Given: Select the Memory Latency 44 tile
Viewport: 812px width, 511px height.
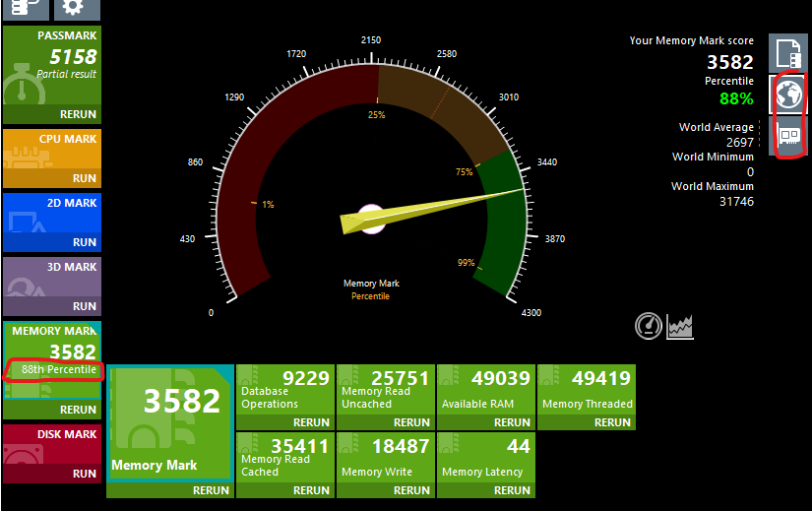Looking at the screenshot, I should click(x=486, y=458).
